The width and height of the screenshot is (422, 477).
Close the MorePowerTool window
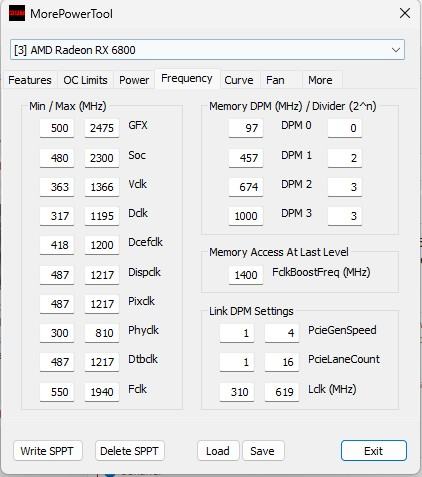click(x=405, y=14)
